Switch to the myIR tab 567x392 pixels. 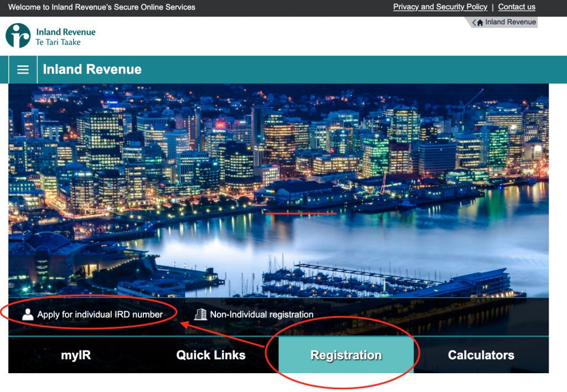coord(76,355)
